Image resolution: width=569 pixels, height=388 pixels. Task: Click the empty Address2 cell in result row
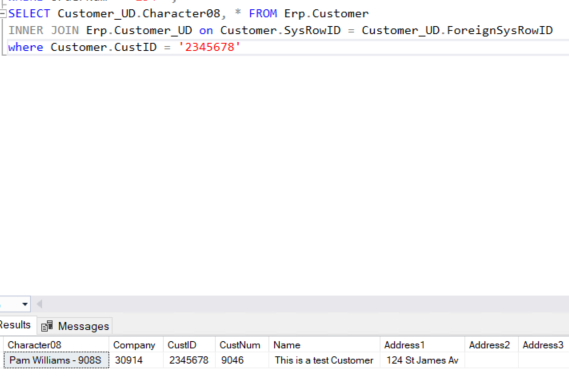pyautogui.click(x=491, y=360)
